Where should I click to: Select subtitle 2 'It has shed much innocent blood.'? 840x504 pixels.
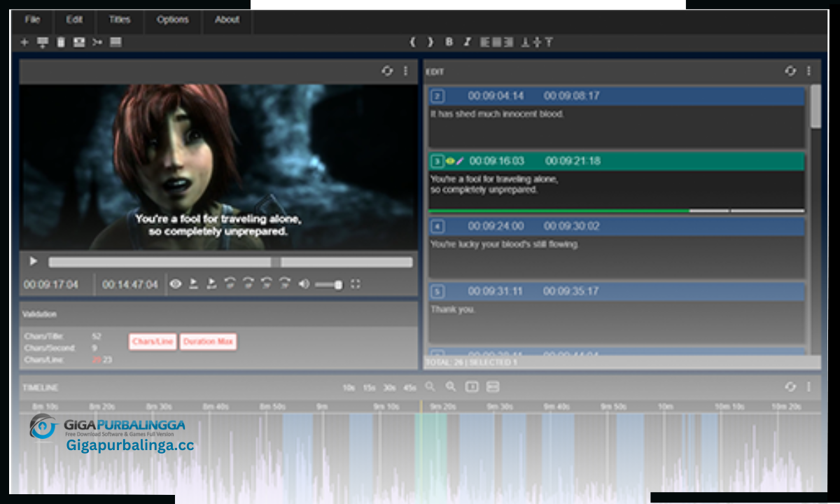point(617,117)
